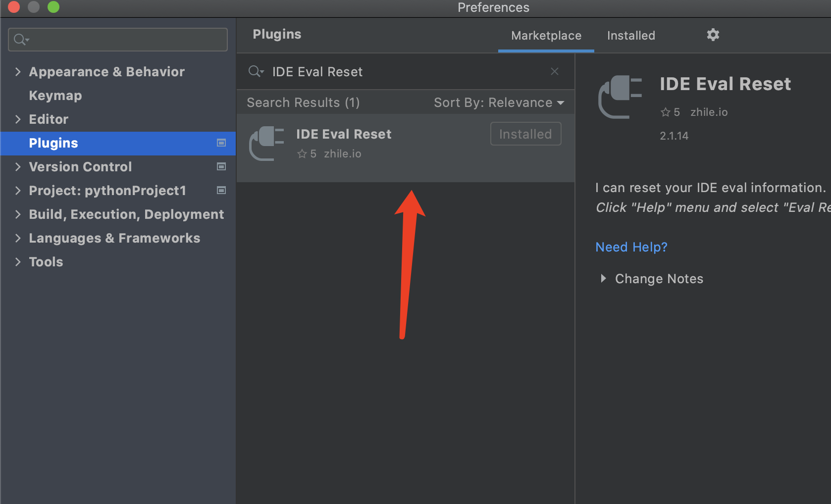Expand the Version Control section
This screenshot has height=504, width=831.
click(18, 167)
